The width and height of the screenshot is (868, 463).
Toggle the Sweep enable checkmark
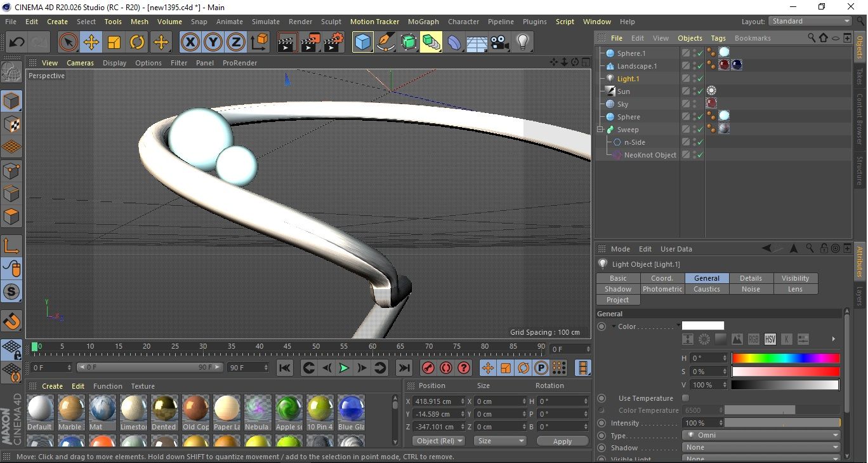[x=700, y=130]
